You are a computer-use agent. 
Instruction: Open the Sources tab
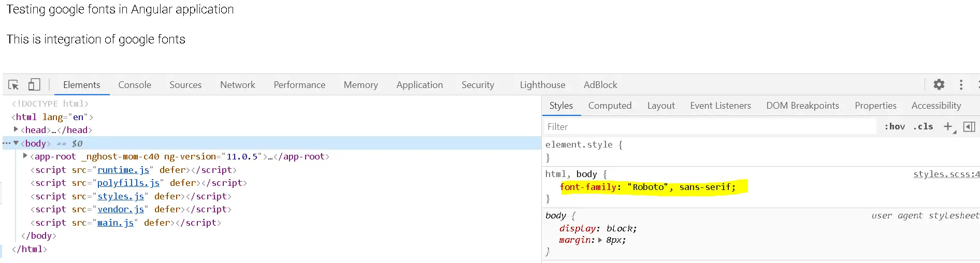[x=185, y=85]
